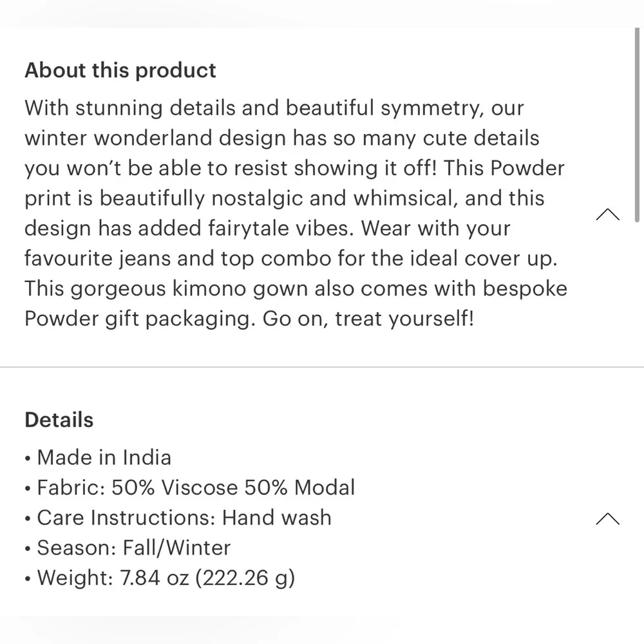Click the Details heading

point(59,420)
